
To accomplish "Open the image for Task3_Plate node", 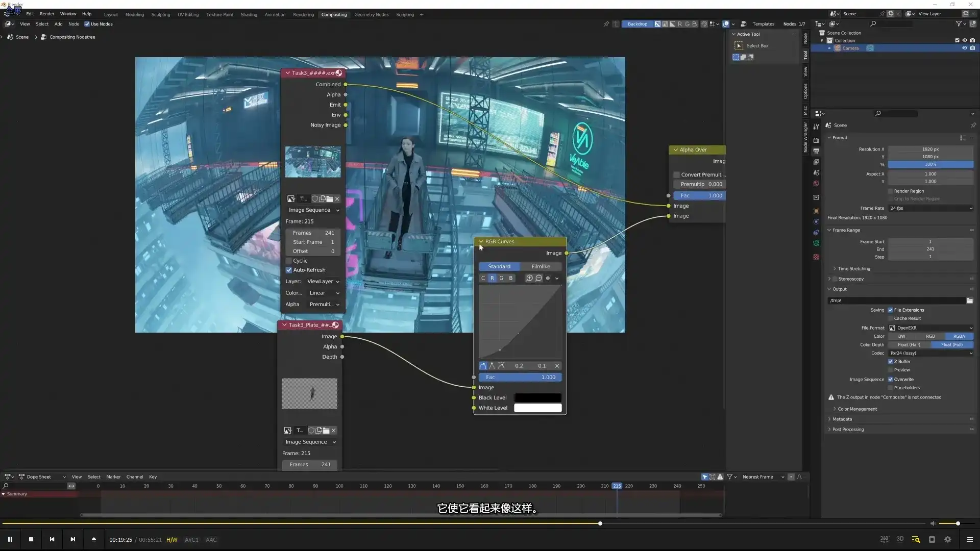I will pyautogui.click(x=326, y=431).
